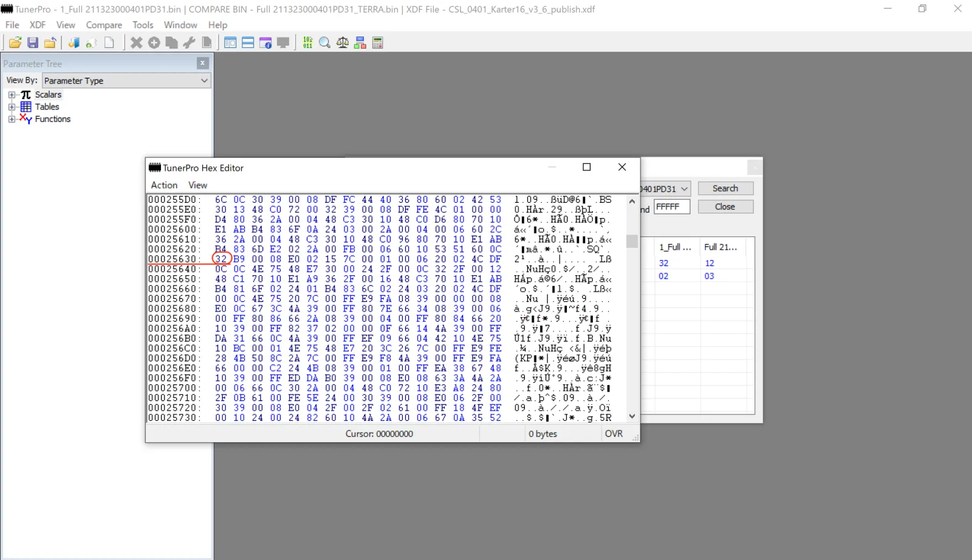Click the FFFFF end address field
This screenshot has width=972, height=560.
pyautogui.click(x=672, y=207)
